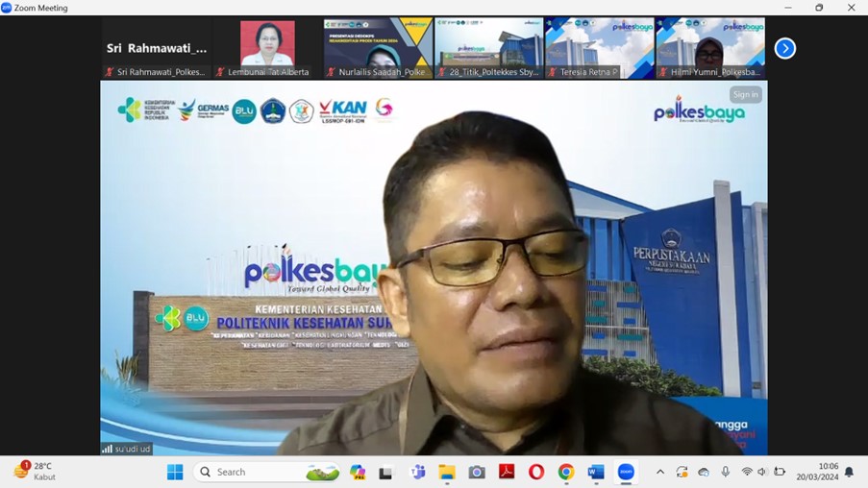Screen dimensions: 868x488
Task: Expand hidden system tray icons chevron
Action: coord(659,472)
